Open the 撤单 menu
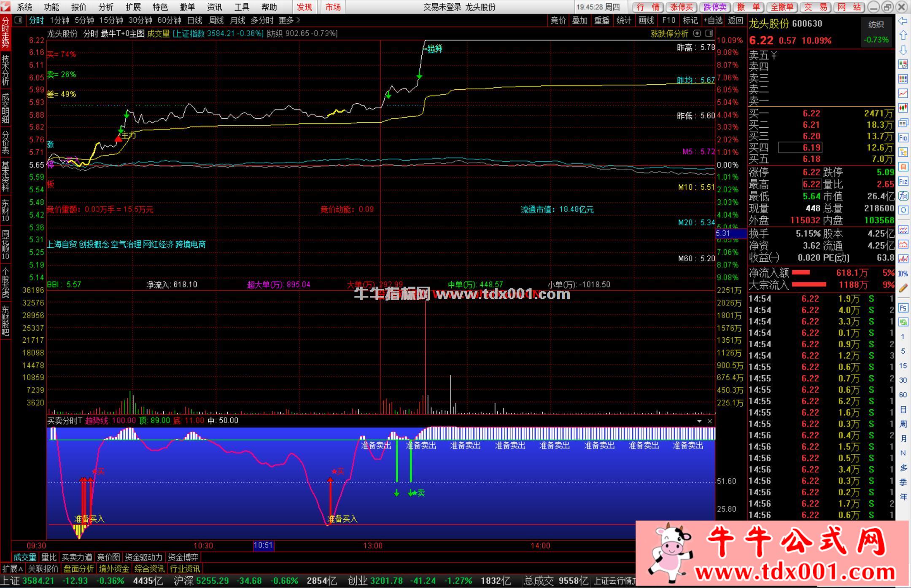Viewport: 911px width, 588px height. point(187,7)
